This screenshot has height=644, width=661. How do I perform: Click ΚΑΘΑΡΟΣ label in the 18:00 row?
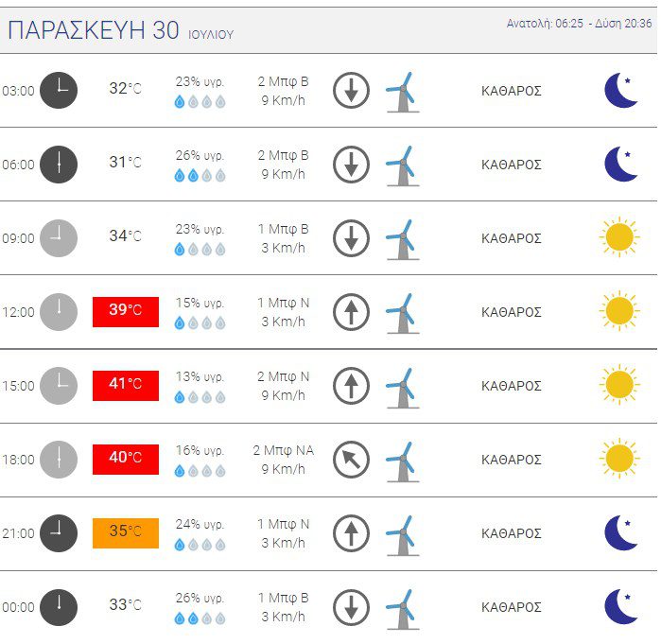[x=512, y=460]
